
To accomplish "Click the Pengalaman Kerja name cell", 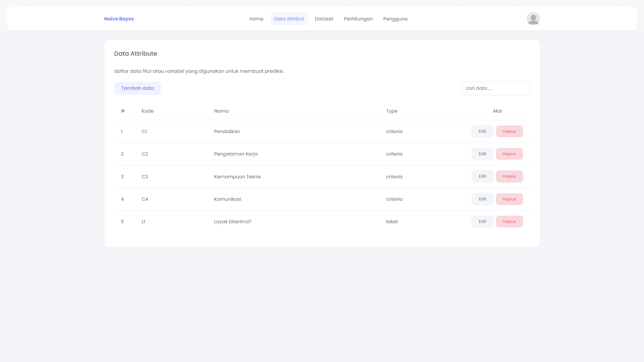I will (236, 154).
